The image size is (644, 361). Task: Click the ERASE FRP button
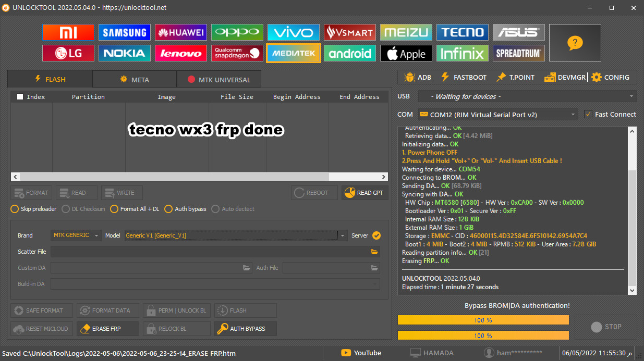pos(108,329)
